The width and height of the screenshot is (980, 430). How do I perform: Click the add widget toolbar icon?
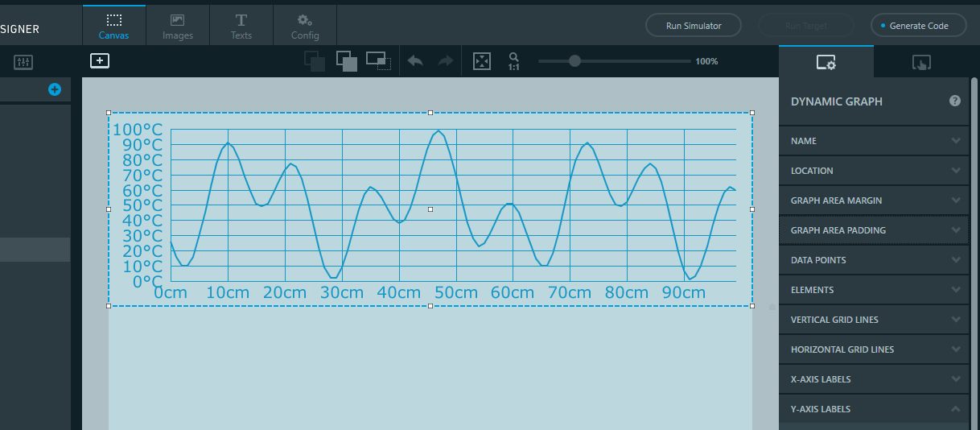tap(100, 60)
